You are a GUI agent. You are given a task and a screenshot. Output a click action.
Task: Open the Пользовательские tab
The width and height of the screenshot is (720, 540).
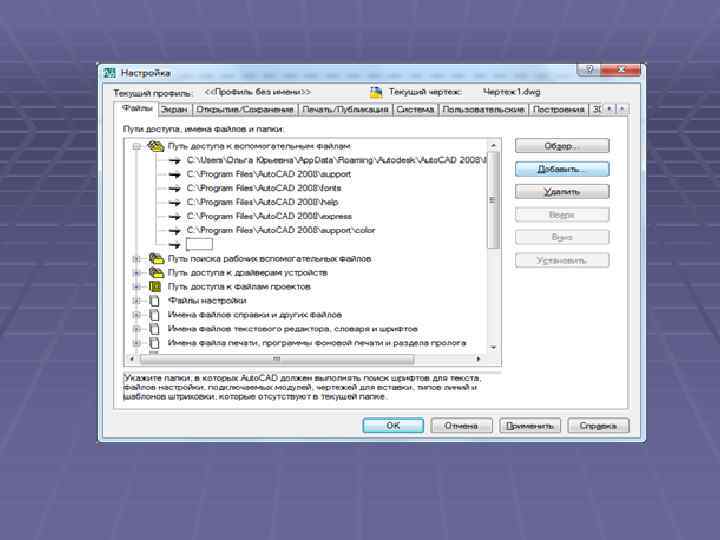coord(483,109)
